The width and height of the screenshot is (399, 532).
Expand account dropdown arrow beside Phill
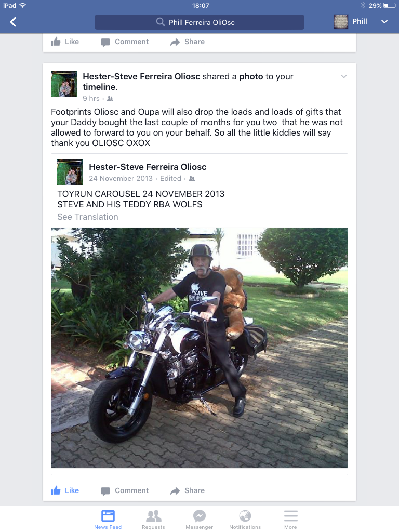pos(384,22)
